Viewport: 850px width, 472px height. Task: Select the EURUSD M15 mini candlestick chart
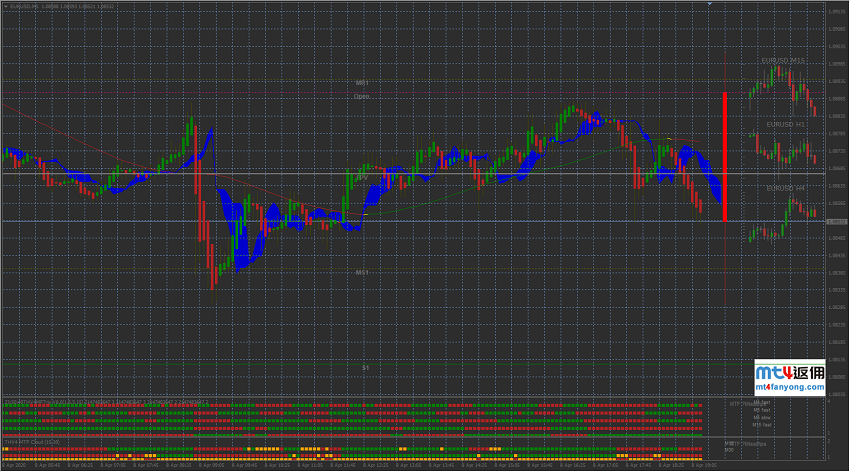[x=782, y=89]
